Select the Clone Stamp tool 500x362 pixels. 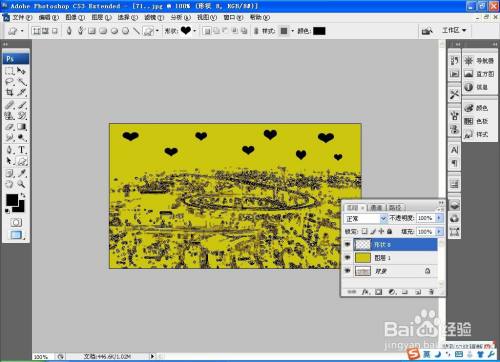[9, 116]
